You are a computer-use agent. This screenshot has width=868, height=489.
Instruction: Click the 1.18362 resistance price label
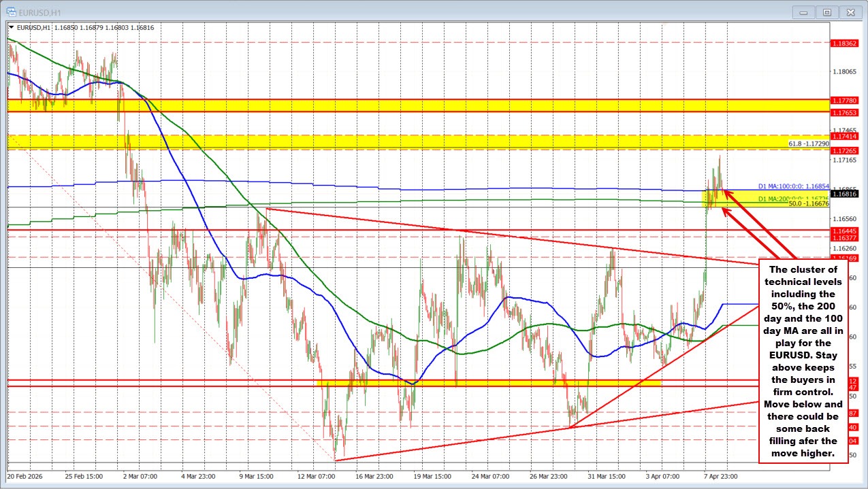coord(843,44)
